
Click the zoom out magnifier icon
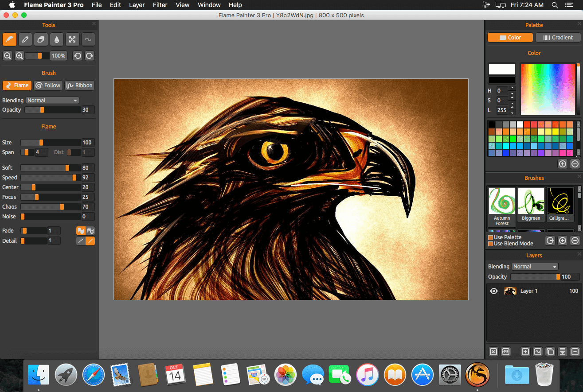(x=8, y=56)
